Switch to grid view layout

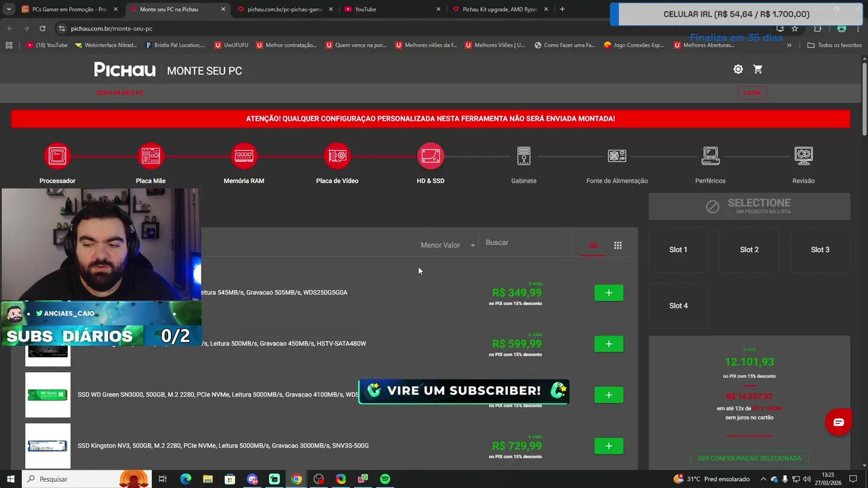point(618,245)
